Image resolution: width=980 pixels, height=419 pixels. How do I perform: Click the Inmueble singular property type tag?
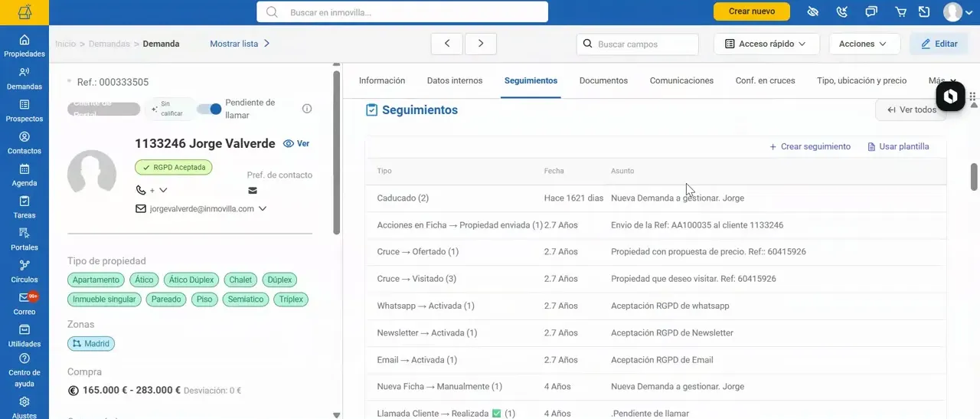pyautogui.click(x=104, y=300)
